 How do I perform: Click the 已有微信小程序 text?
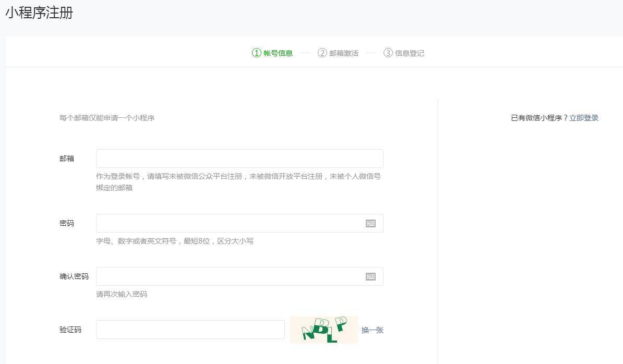tap(536, 118)
